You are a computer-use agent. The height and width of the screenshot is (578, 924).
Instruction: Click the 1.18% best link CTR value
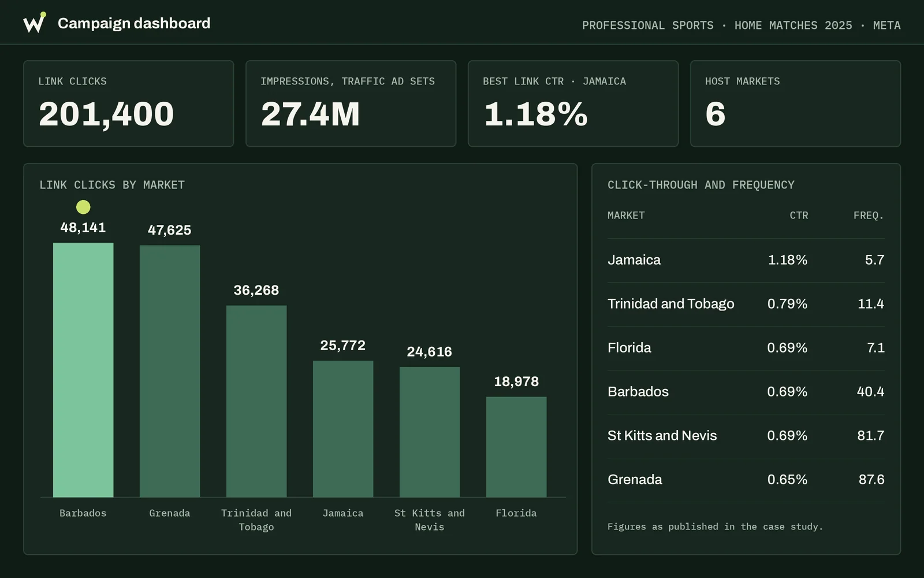[536, 114]
